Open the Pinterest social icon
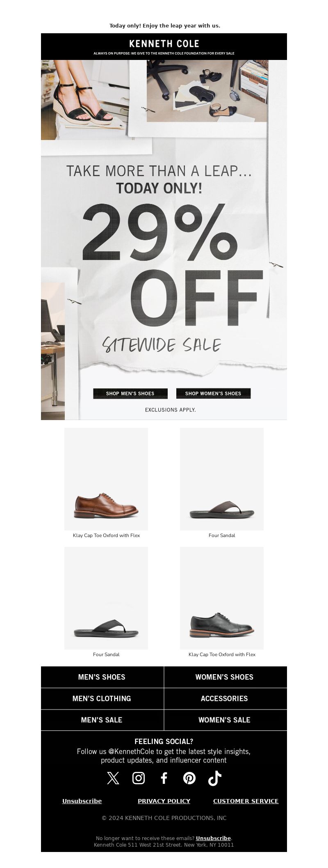Image resolution: width=328 pixels, height=868 pixels. pyautogui.click(x=189, y=778)
